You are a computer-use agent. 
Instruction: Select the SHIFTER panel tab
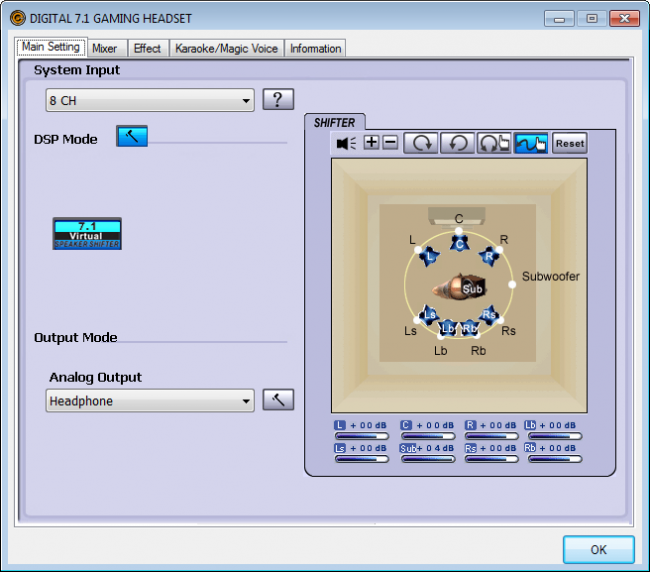[335, 122]
